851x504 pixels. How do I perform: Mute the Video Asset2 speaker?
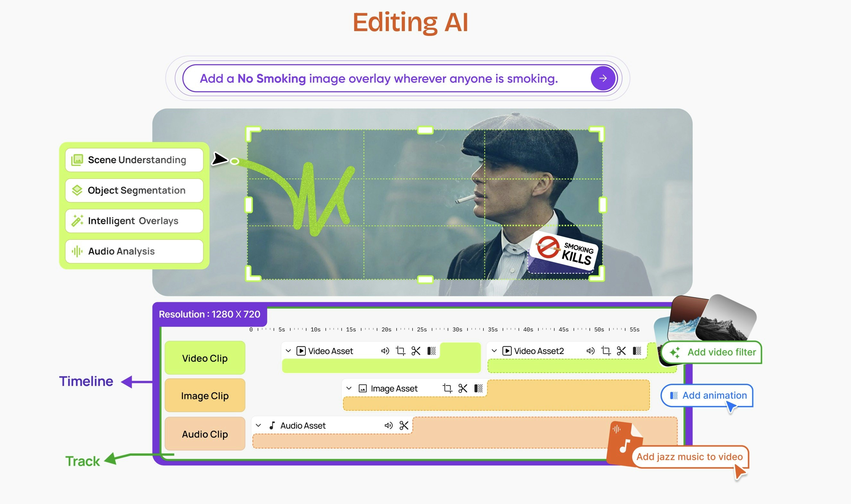point(590,351)
